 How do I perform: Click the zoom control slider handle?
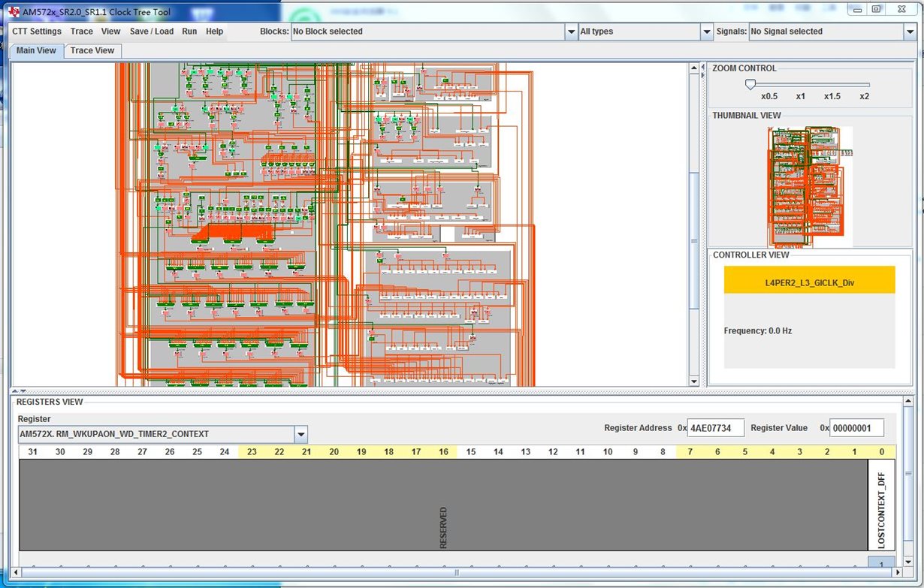pyautogui.click(x=750, y=85)
